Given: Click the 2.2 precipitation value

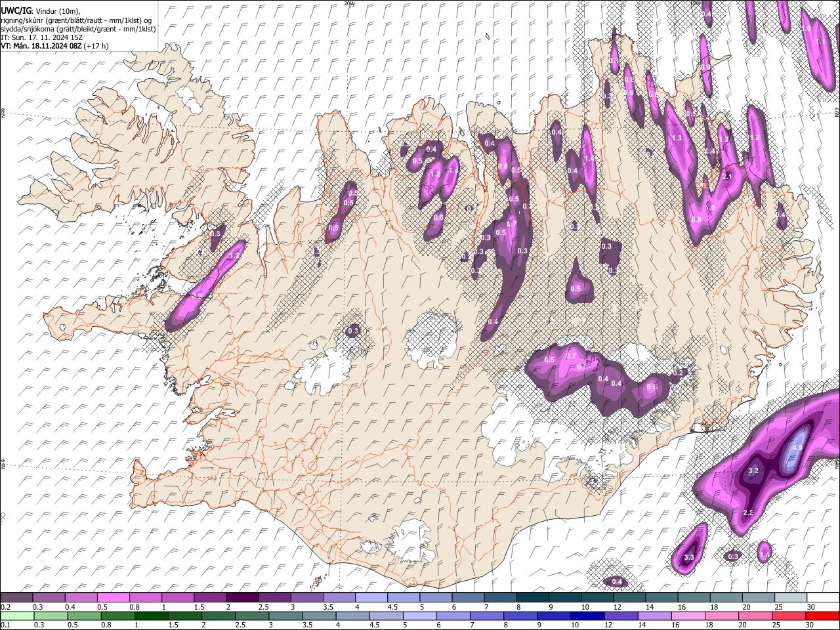Looking at the screenshot, I should click(x=747, y=512).
